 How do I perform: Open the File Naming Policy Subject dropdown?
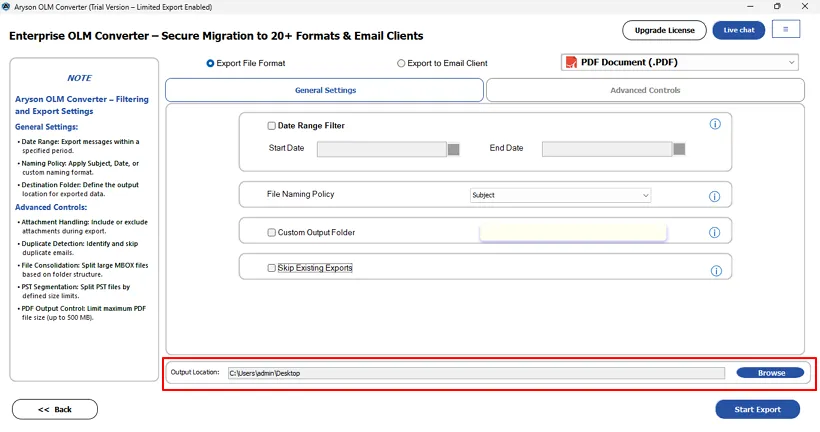[x=560, y=195]
